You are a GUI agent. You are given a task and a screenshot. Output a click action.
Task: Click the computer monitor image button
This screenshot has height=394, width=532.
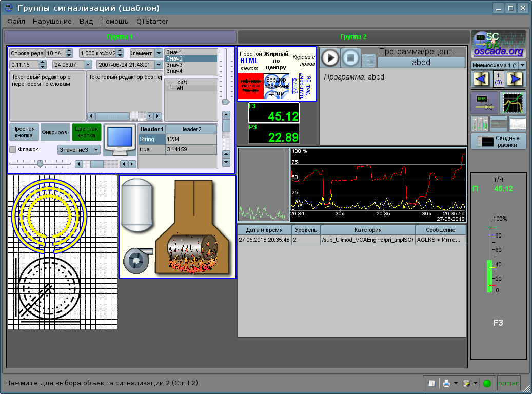pyautogui.click(x=120, y=140)
